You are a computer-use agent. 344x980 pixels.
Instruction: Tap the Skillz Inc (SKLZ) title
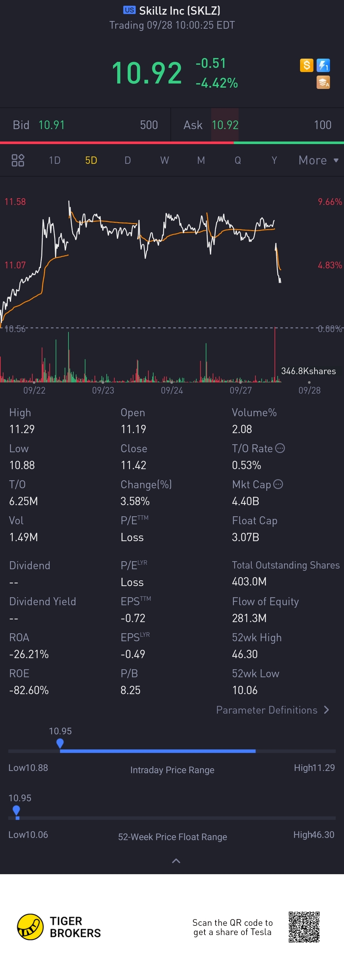pos(180,10)
